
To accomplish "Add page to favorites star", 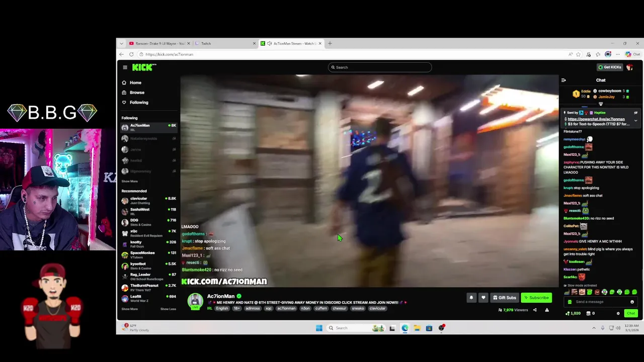I will click(579, 54).
